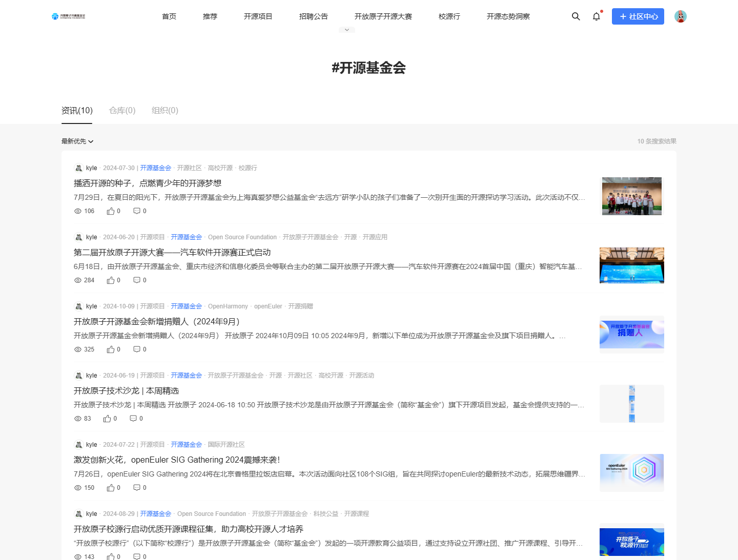This screenshot has width=738, height=560.
Task: Switch to the 资讯(10) tab
Action: [x=77, y=111]
